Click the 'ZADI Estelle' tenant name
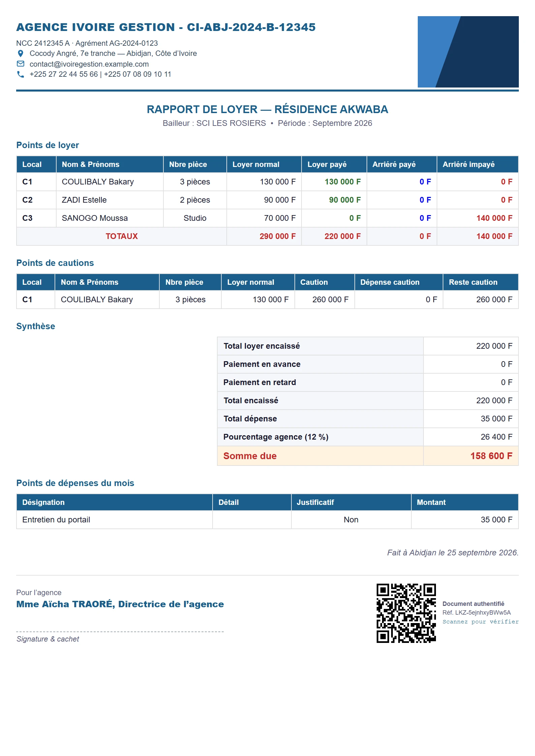535x756 pixels. (x=84, y=200)
